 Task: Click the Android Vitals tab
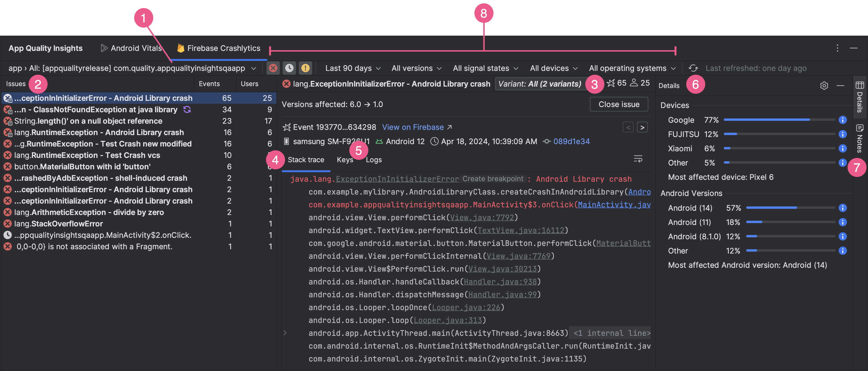pos(131,48)
